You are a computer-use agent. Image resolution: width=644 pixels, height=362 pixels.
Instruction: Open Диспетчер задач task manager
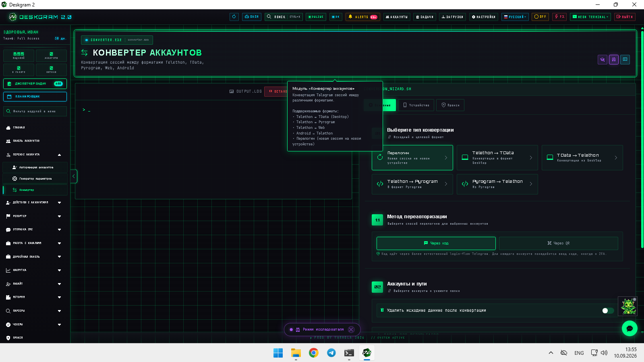click(35, 84)
